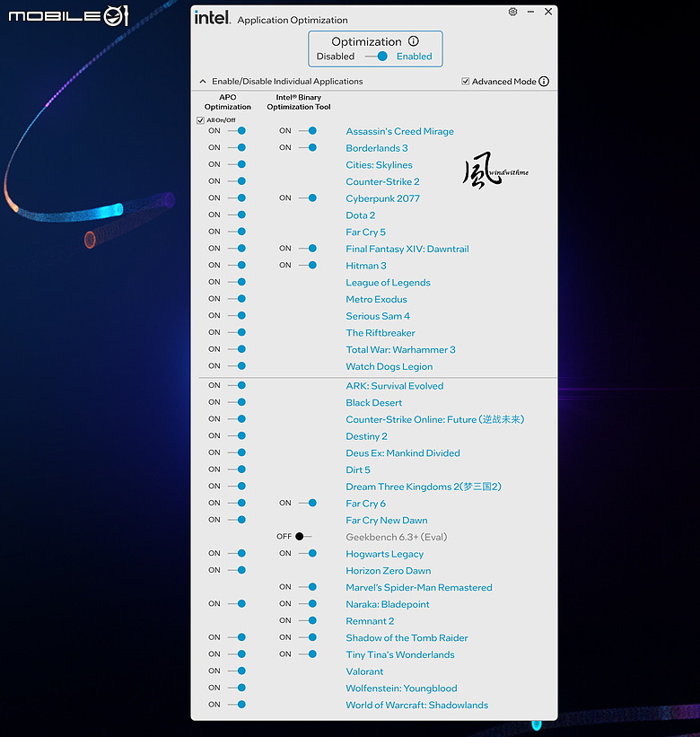Enable Binary Optimization for Geekbench 6.3+ (Eval)
This screenshot has width=700, height=737.
tap(303, 536)
